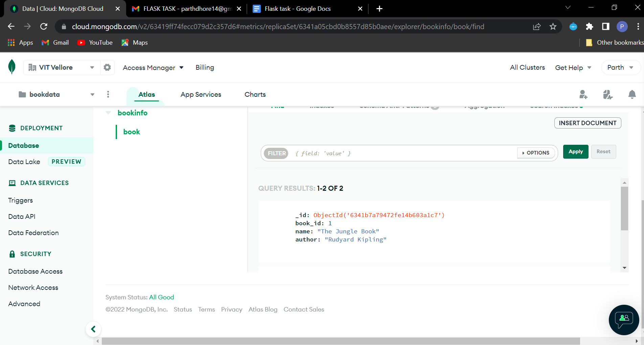Image resolution: width=644 pixels, height=345 pixels.
Task: Open the project activity feed icon
Action: tap(608, 94)
